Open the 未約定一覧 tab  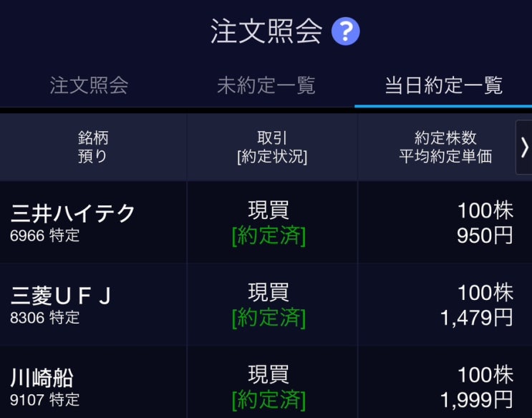[266, 86]
